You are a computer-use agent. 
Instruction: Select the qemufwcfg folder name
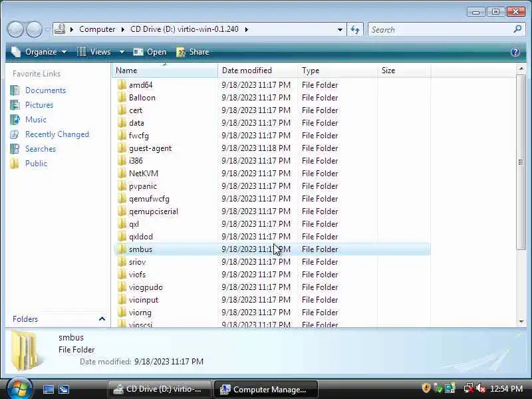149,198
